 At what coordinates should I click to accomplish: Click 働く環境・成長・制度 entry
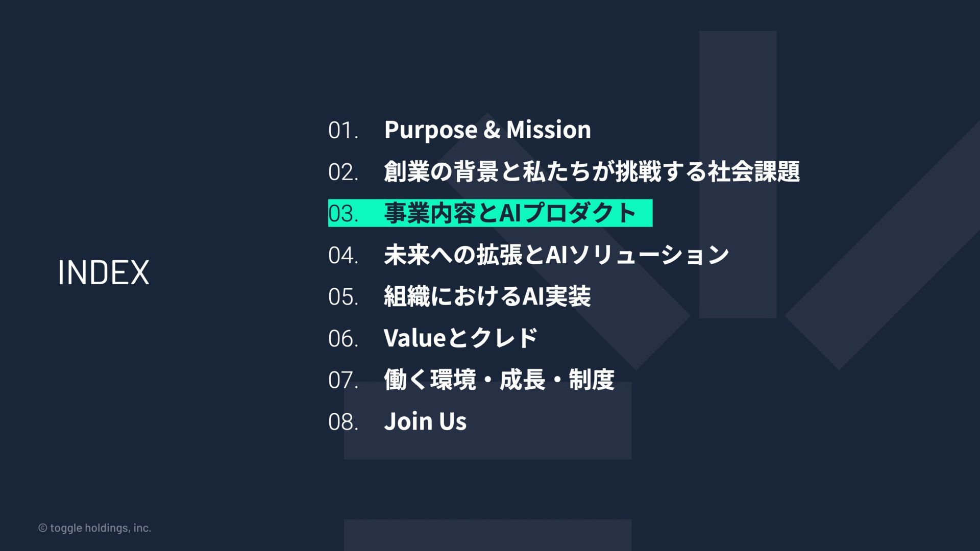pos(499,380)
